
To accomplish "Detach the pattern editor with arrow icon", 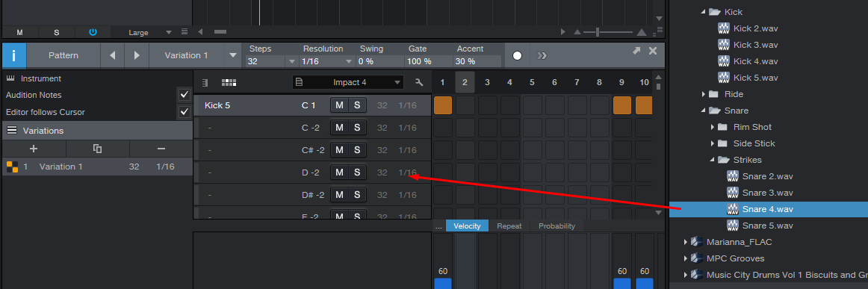I will click(x=636, y=50).
